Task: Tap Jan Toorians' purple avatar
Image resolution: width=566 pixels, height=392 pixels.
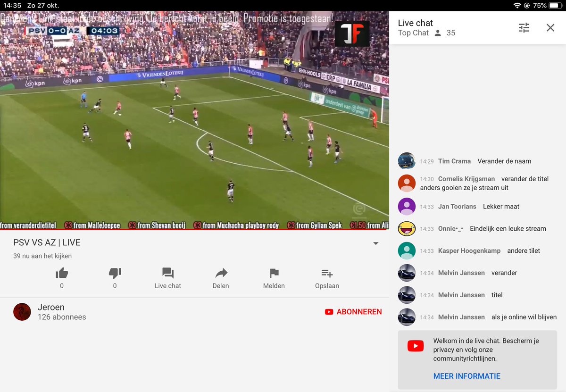Action: click(x=407, y=206)
